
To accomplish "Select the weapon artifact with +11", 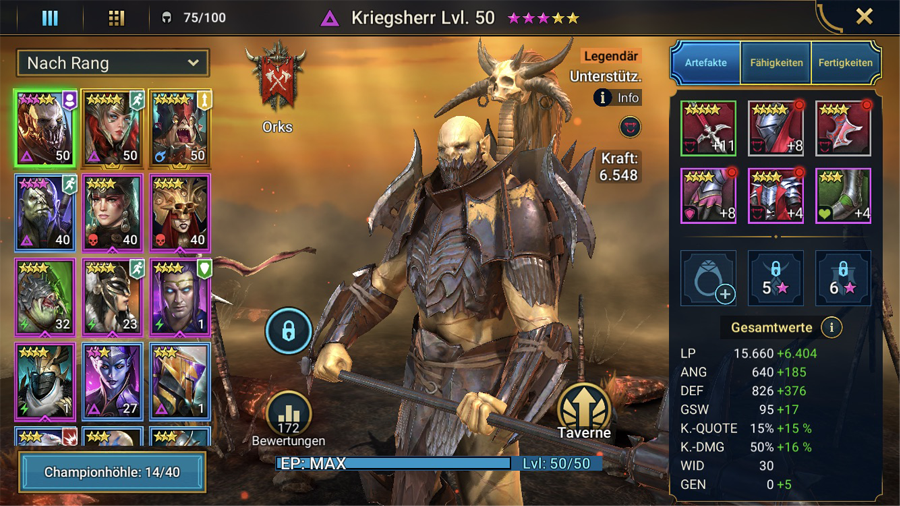I will pyautogui.click(x=708, y=129).
